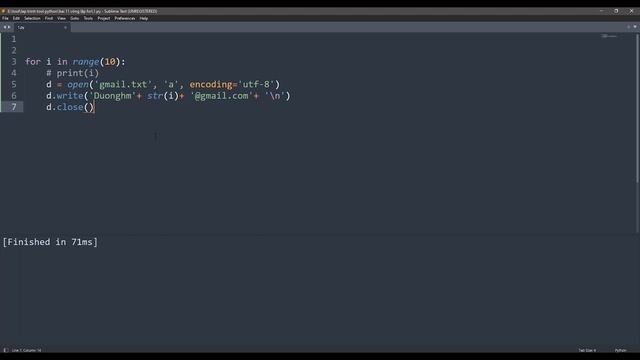Open the Edit menu
Viewport: 640px width, 360px height.
click(16, 18)
